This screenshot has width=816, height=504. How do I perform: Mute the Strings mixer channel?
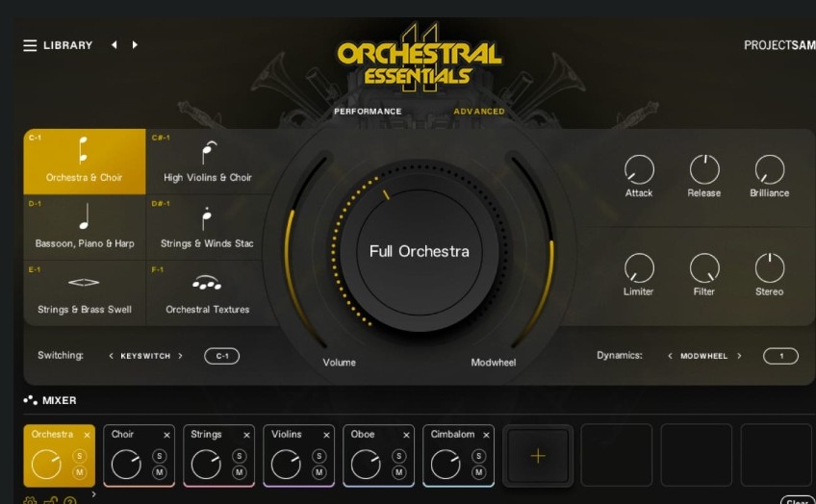240,472
